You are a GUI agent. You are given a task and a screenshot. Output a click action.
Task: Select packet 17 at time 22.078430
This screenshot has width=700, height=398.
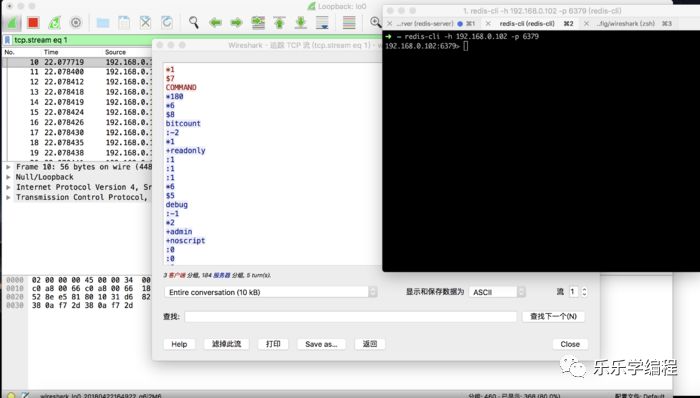(x=77, y=133)
